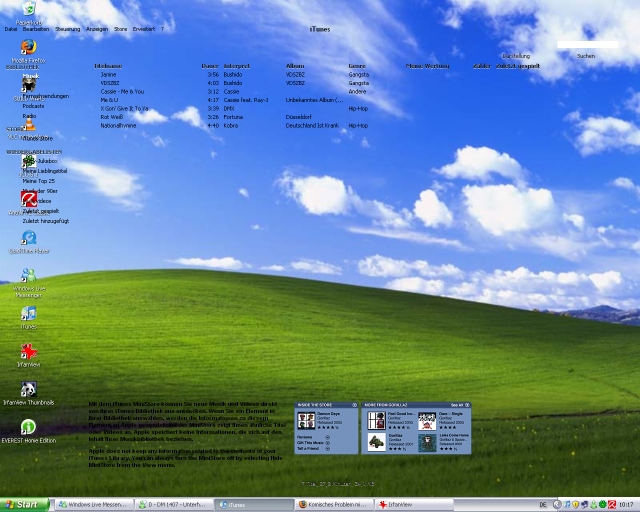Click the Messenger green buddy tray icon

click(593, 505)
